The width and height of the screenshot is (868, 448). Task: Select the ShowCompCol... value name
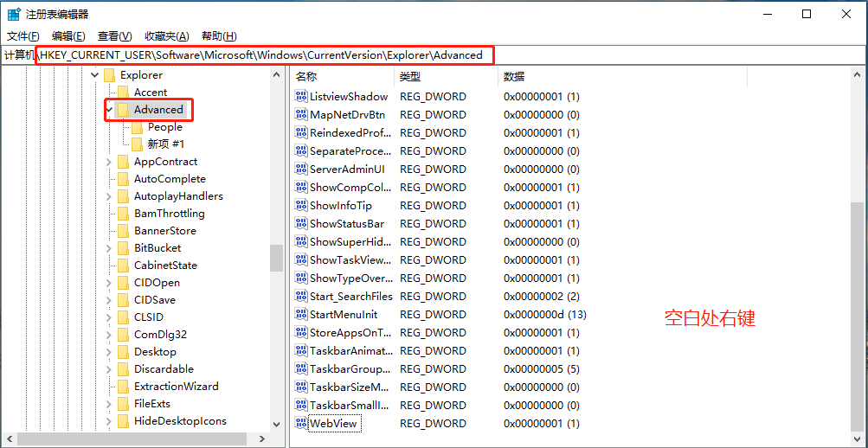pyautogui.click(x=350, y=188)
